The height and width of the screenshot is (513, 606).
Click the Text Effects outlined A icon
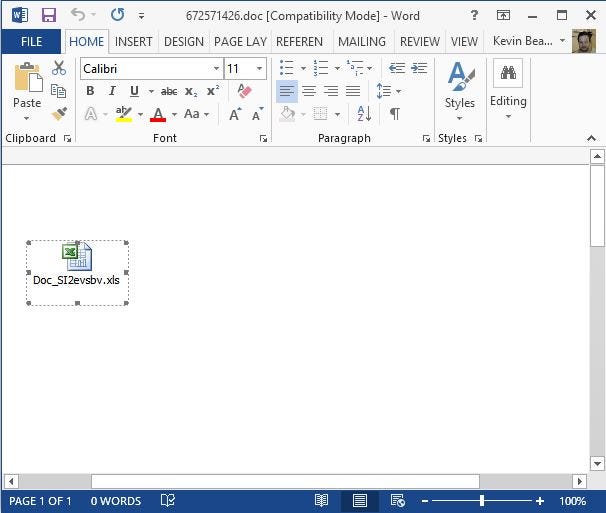point(91,114)
